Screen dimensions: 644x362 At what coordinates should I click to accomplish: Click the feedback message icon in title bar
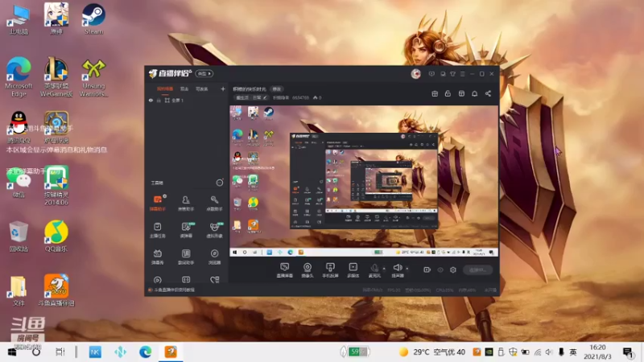pos(431,74)
